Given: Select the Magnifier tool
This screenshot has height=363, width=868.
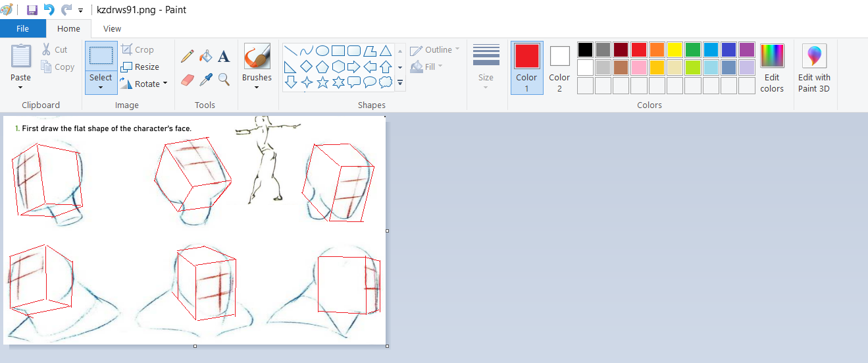Looking at the screenshot, I should [x=224, y=80].
